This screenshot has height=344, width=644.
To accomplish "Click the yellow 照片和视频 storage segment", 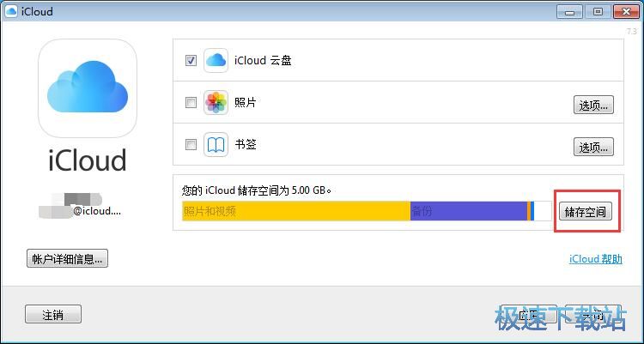I will pos(295,211).
